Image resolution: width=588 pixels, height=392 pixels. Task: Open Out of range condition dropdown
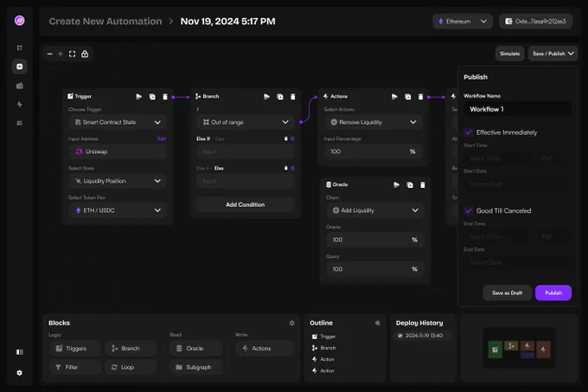(246, 122)
